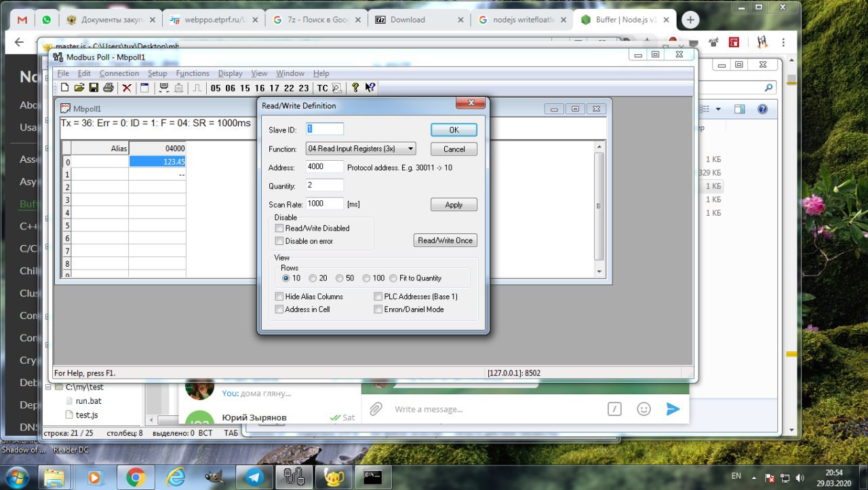
Task: Select function 05 in the toolbar
Action: point(216,88)
